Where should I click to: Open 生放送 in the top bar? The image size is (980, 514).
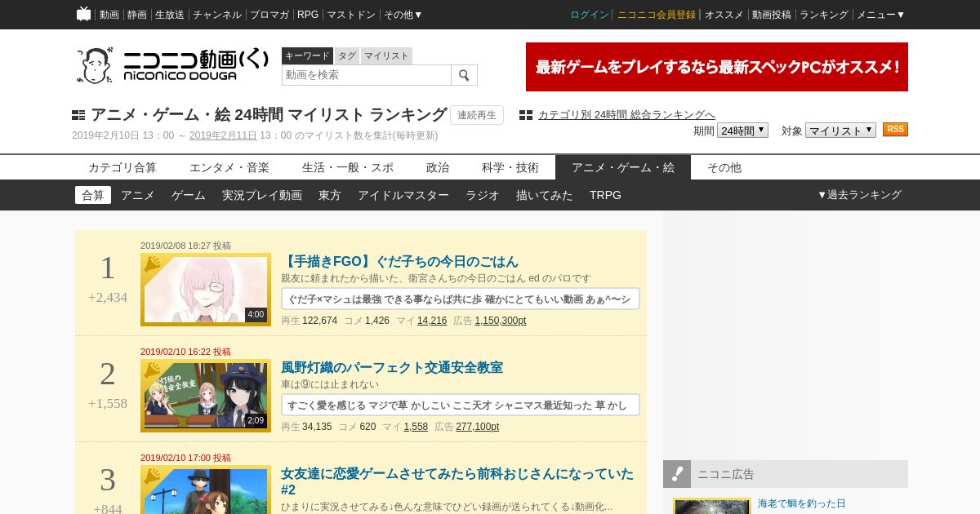coord(170,15)
